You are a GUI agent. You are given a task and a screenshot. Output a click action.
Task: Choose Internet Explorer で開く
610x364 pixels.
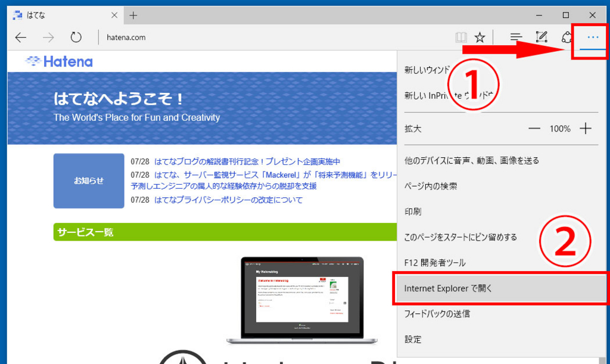[501, 288]
